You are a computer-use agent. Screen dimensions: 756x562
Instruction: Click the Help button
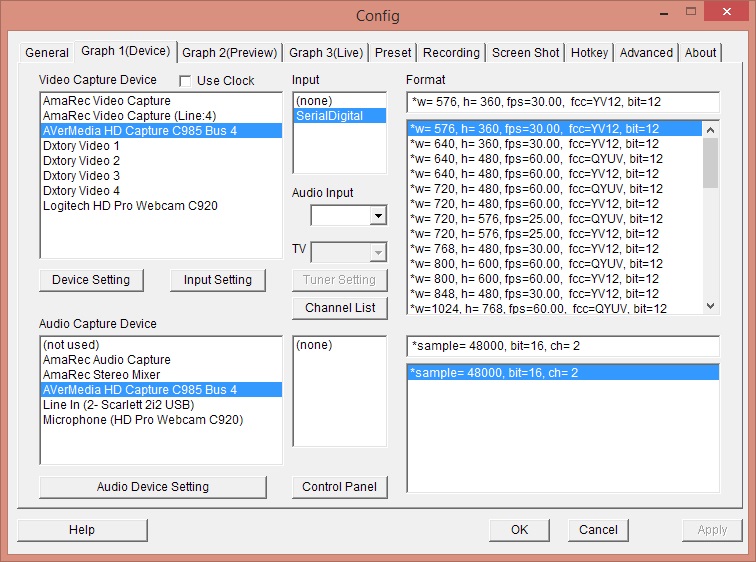point(82,530)
